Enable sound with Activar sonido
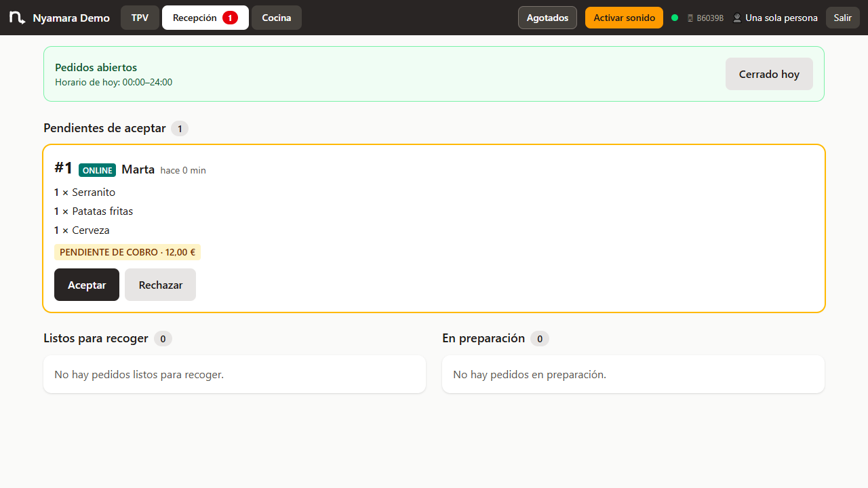The image size is (868, 488). click(624, 18)
